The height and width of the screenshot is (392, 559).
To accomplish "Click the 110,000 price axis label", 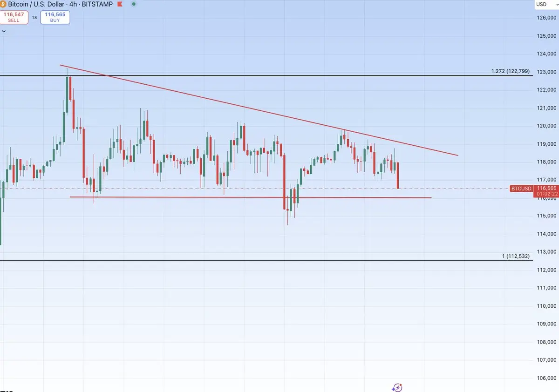I will point(547,306).
